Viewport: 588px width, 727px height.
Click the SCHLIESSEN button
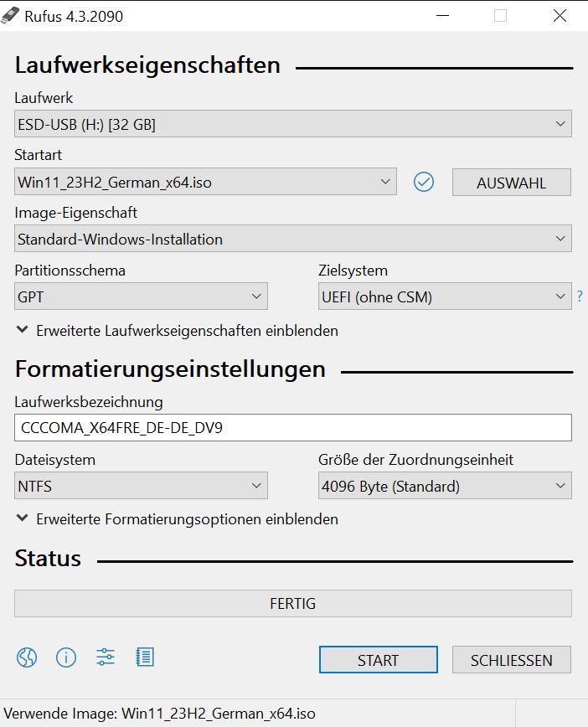coord(512,660)
